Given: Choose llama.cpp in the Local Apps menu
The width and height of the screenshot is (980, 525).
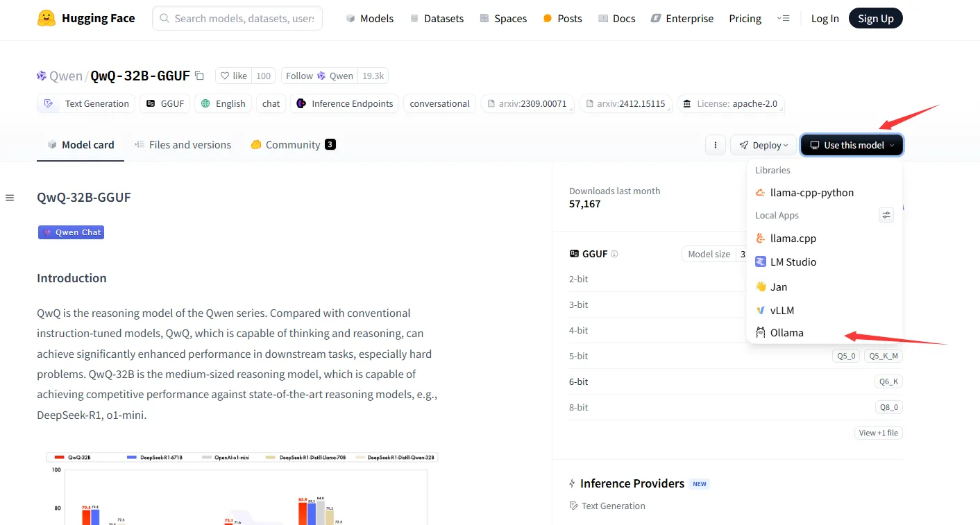Looking at the screenshot, I should (x=825, y=239).
